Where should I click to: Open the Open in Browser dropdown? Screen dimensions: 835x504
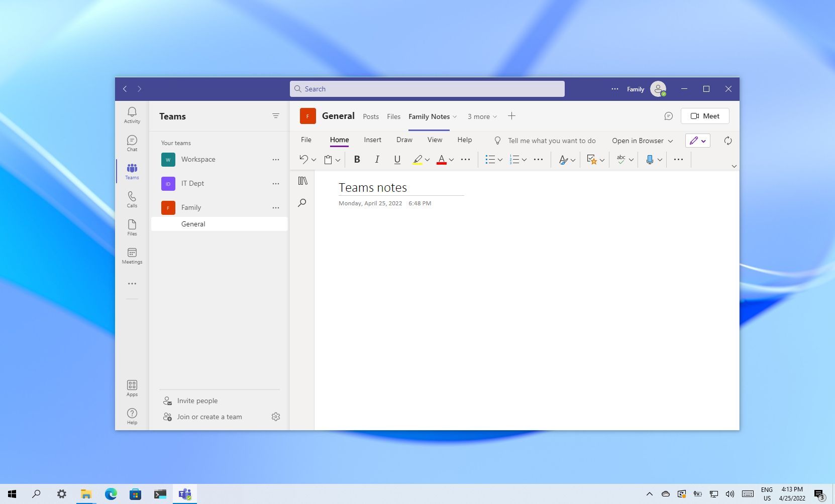642,141
